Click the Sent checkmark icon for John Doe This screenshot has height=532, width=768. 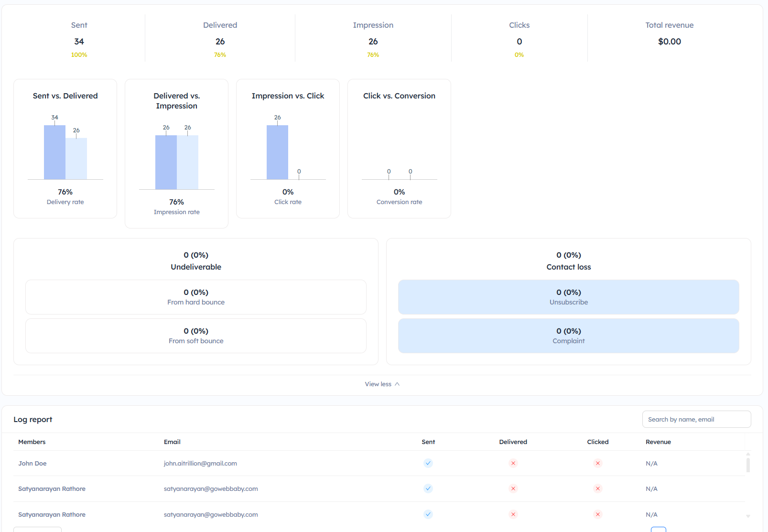click(428, 463)
